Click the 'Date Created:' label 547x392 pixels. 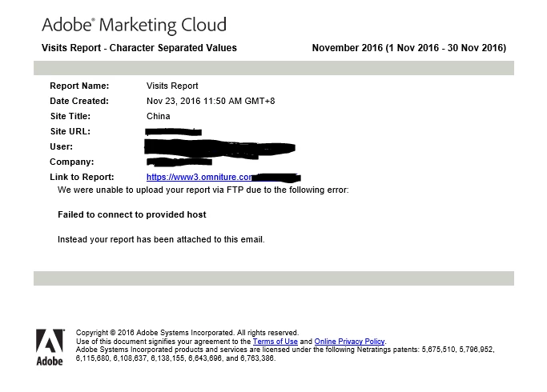[79, 101]
